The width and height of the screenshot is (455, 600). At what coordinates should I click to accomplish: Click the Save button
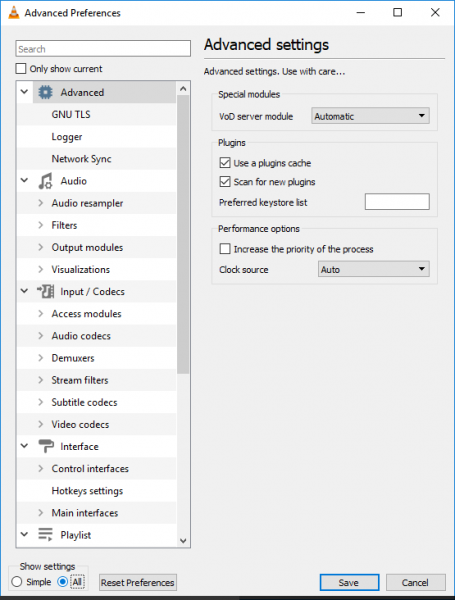coord(349,582)
